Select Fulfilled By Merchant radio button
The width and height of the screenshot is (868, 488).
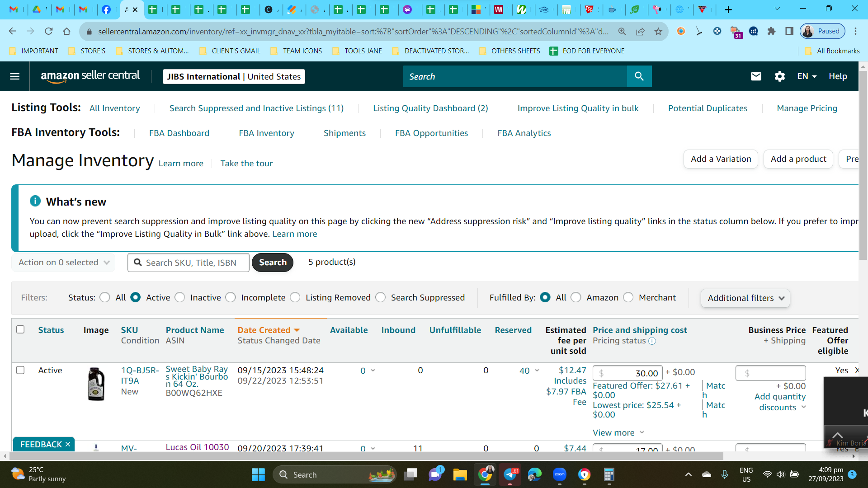[x=628, y=297]
